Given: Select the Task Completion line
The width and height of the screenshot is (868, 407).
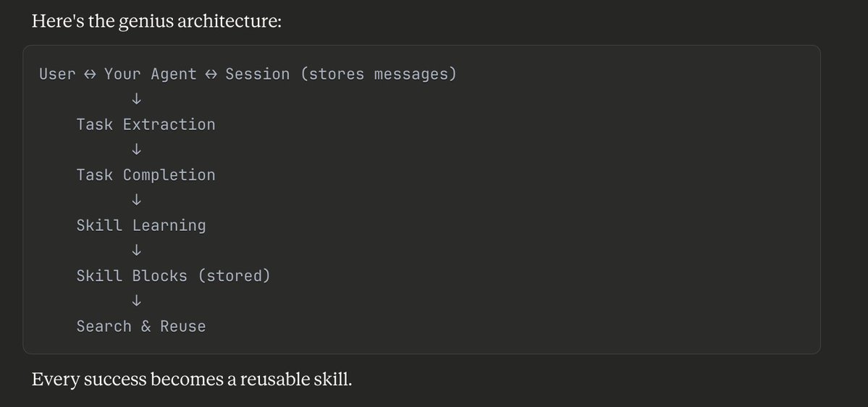Looking at the screenshot, I should [146, 175].
